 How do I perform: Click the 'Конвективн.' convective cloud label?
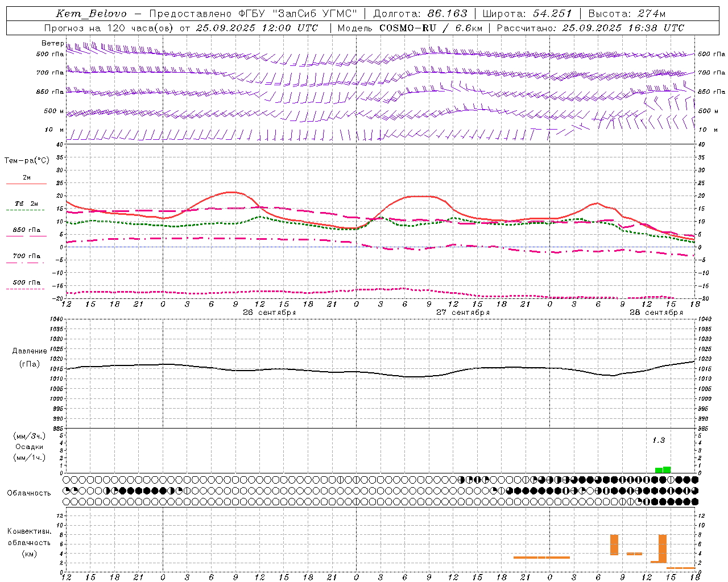click(x=29, y=531)
